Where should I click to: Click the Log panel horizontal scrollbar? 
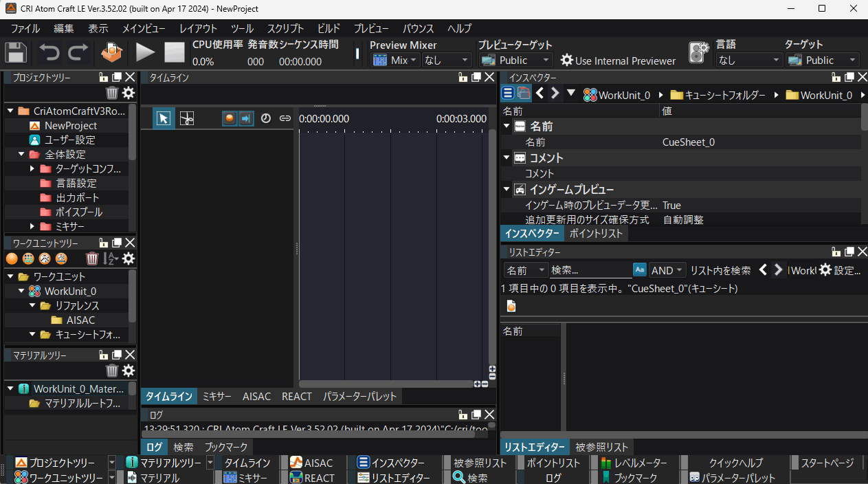(x=309, y=434)
